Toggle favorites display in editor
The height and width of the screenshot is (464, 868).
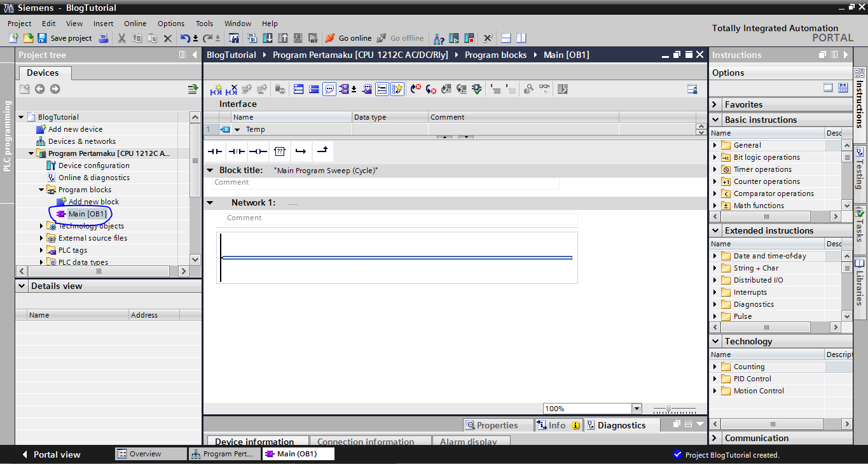(x=397, y=89)
